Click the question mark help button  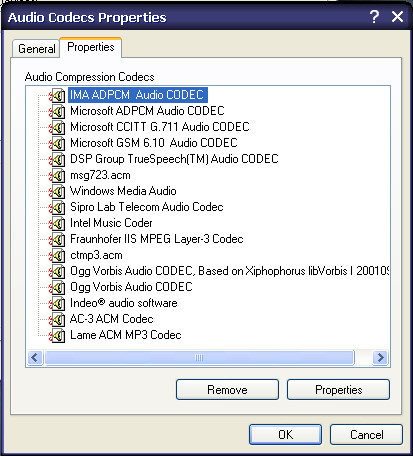coord(374,16)
